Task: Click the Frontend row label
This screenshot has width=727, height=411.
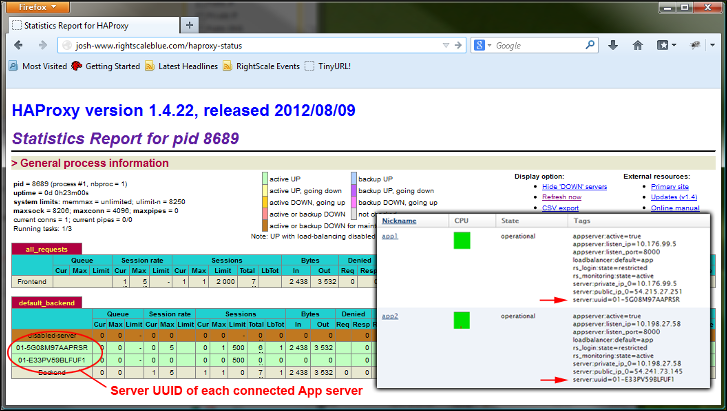Action: click(32, 282)
